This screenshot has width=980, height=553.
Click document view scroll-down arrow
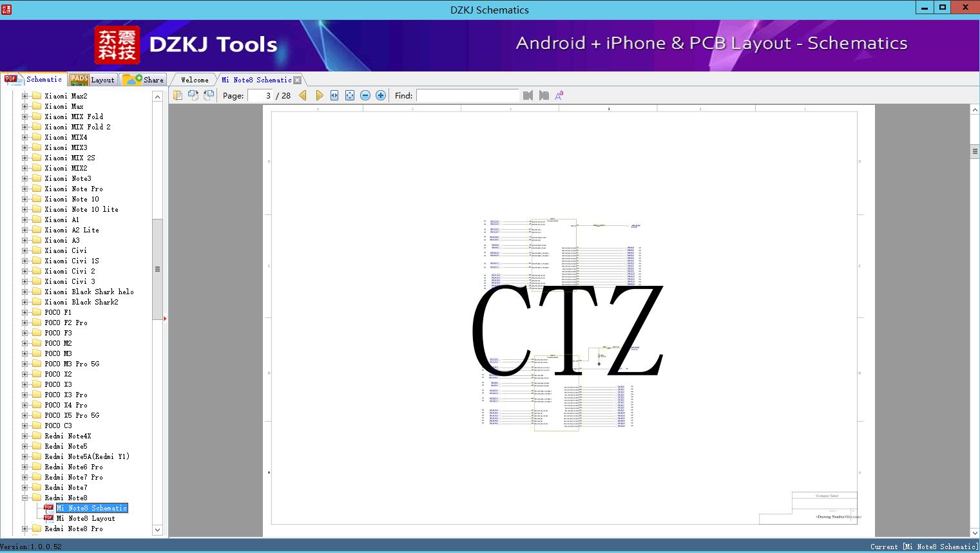click(975, 532)
